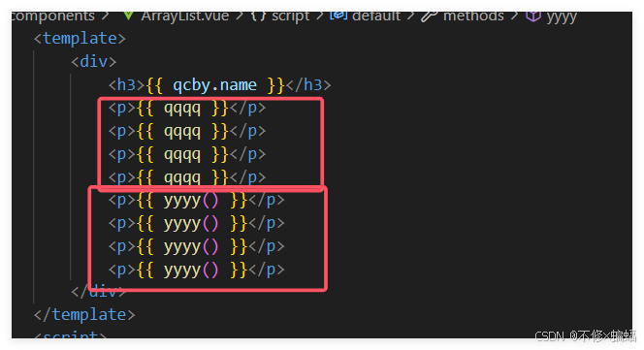Click the closing h3 tag
Screen dimensions: 644x350
click(x=308, y=85)
